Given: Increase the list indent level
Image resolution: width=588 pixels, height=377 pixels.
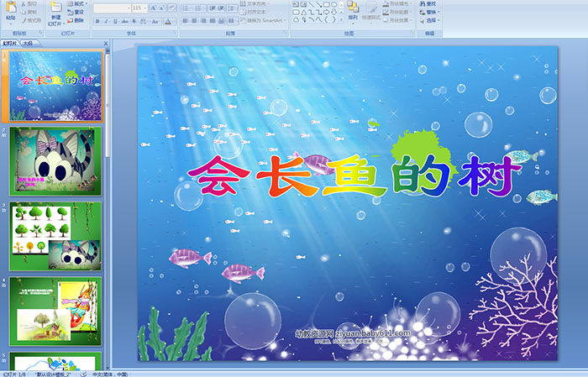Looking at the screenshot, I should click(x=221, y=8).
